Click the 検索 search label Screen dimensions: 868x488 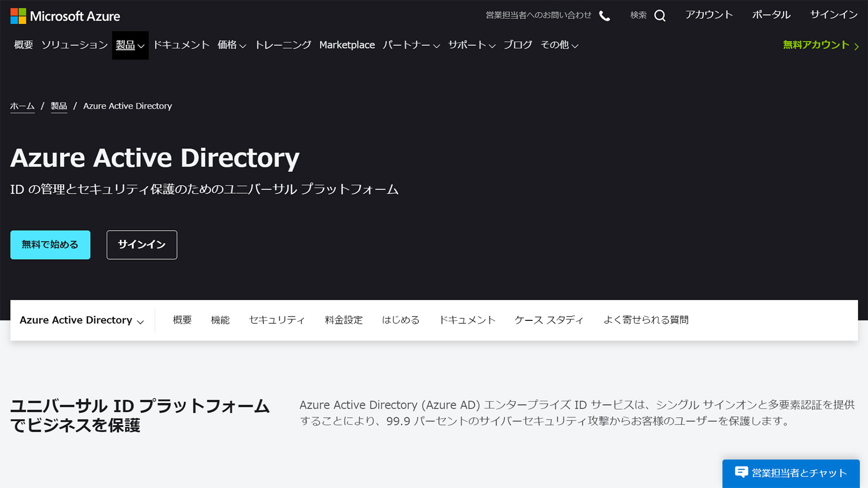click(638, 15)
